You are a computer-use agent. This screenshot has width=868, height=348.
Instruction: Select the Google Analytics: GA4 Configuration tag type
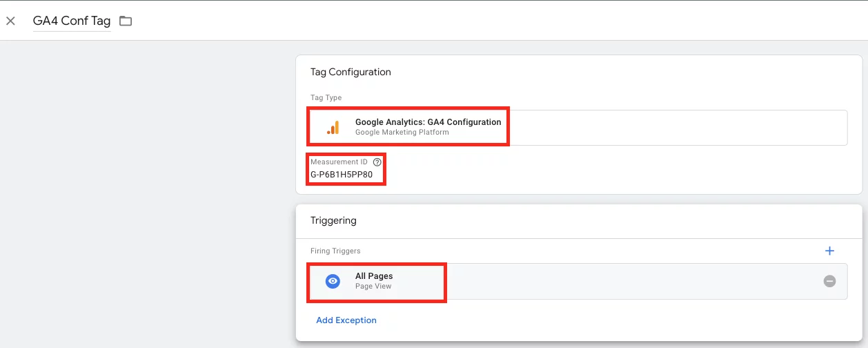(579, 127)
